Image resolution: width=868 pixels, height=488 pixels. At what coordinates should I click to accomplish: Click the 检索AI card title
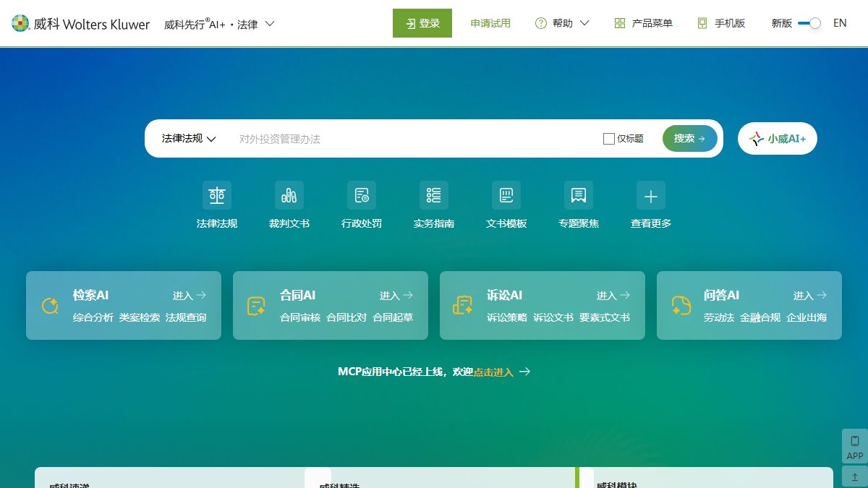tap(90, 295)
